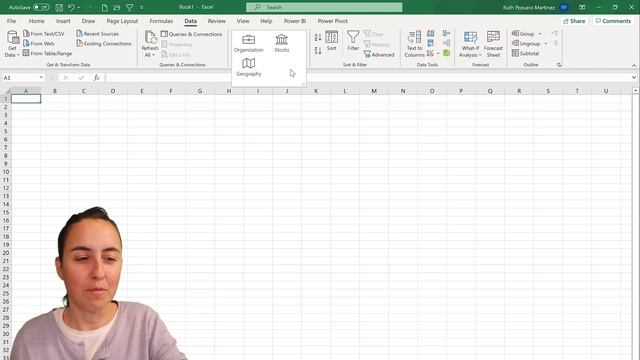Click Text to Columns
Viewport: 640px width, 360px height.
414,44
